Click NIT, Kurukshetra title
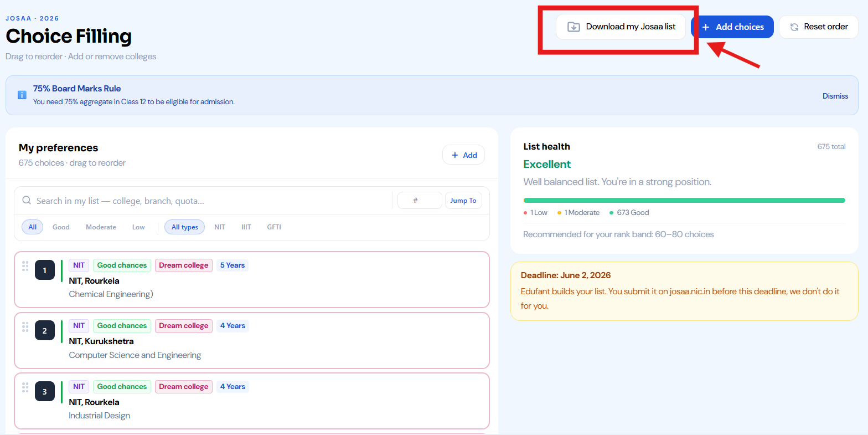The width and height of the screenshot is (868, 435). pos(101,341)
